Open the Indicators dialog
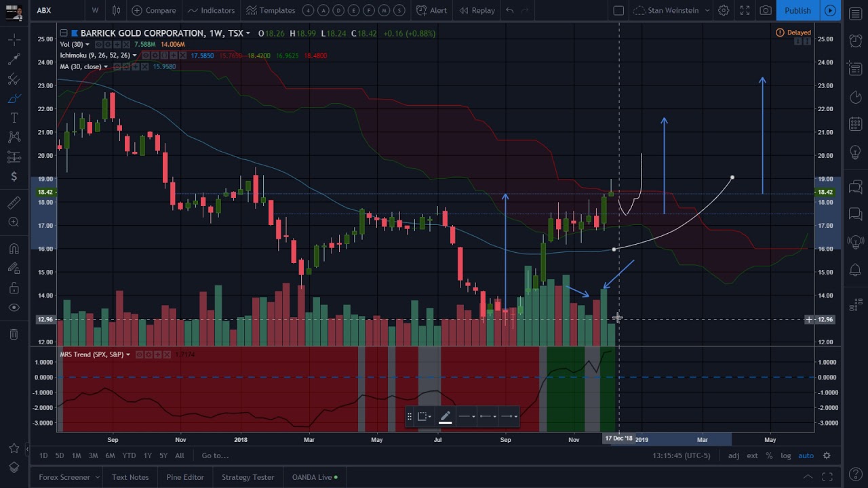This screenshot has width=868, height=488. (211, 10)
